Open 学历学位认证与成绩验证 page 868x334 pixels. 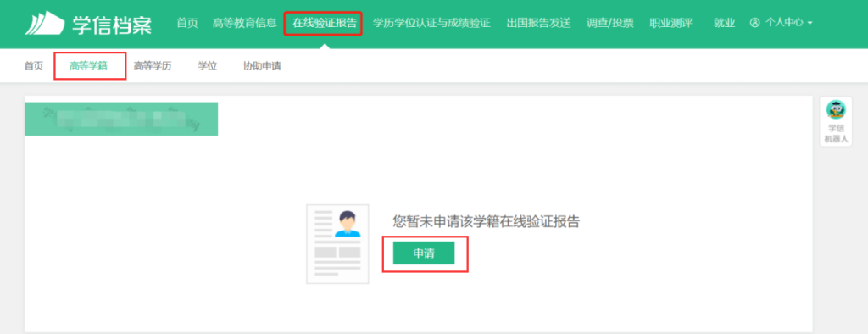pos(431,23)
